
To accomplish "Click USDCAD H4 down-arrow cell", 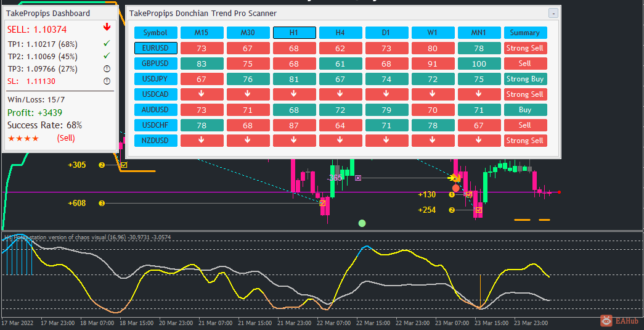I will click(x=340, y=94).
